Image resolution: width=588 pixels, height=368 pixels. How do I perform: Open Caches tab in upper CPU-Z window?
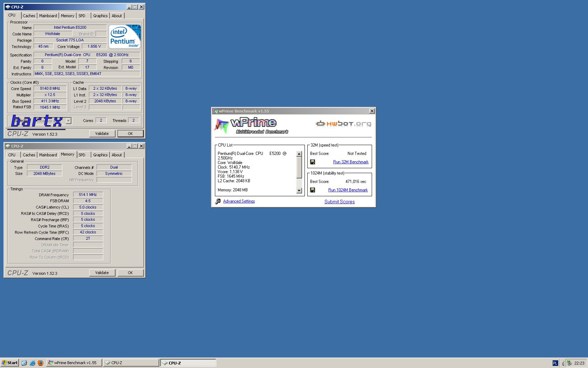click(29, 16)
